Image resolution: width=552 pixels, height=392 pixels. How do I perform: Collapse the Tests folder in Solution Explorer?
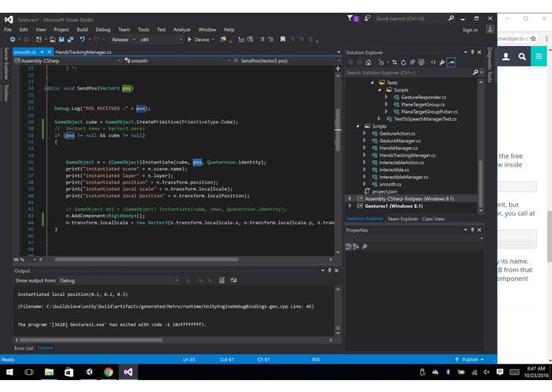click(x=373, y=83)
